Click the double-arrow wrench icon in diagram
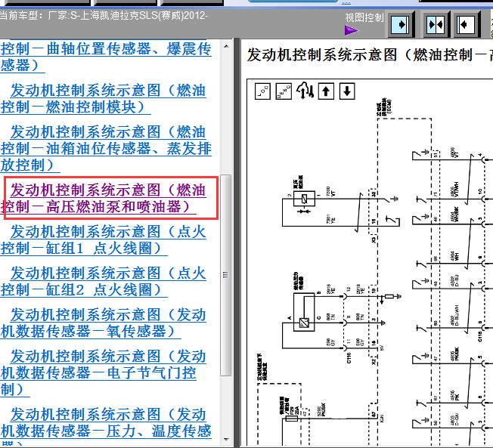Viewport: 493px width, 448px height. click(x=305, y=91)
